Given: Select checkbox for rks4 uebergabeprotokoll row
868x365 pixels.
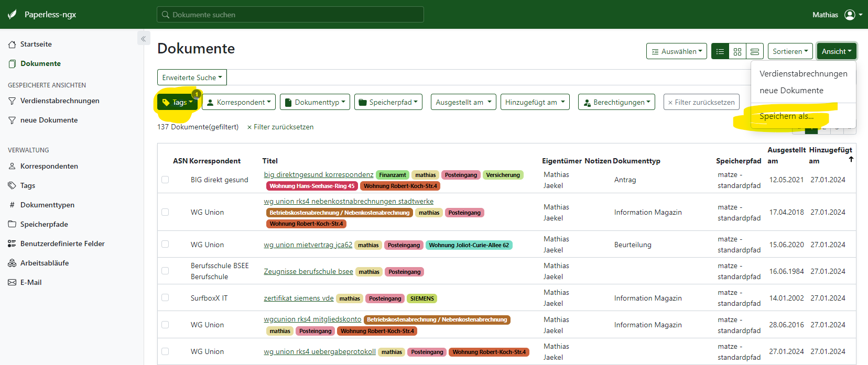Looking at the screenshot, I should (x=165, y=351).
